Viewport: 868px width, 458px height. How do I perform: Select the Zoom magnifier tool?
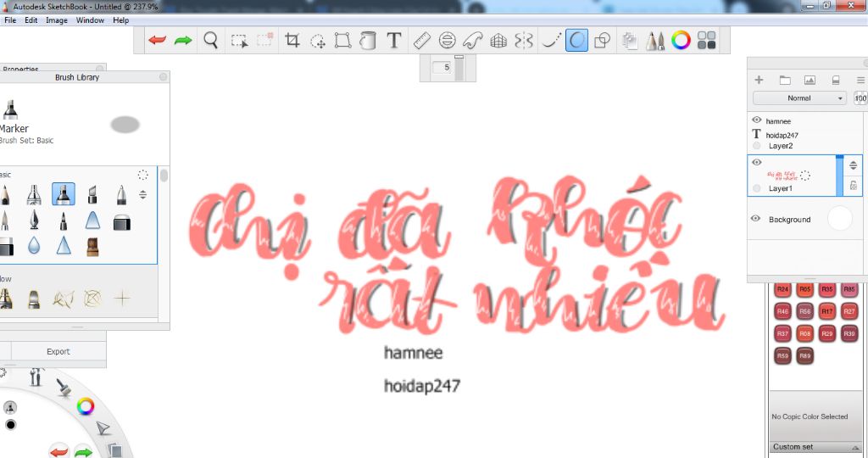(x=210, y=40)
